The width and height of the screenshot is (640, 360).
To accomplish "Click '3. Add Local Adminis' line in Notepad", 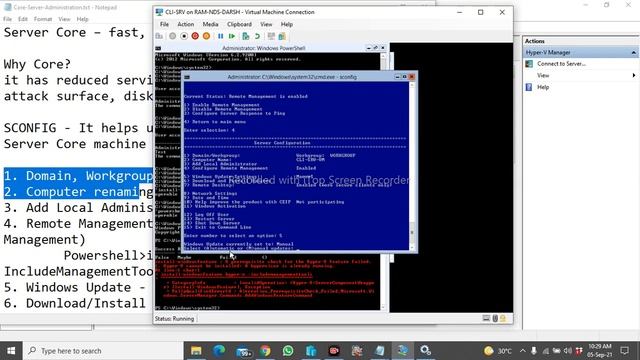I will (x=78, y=207).
